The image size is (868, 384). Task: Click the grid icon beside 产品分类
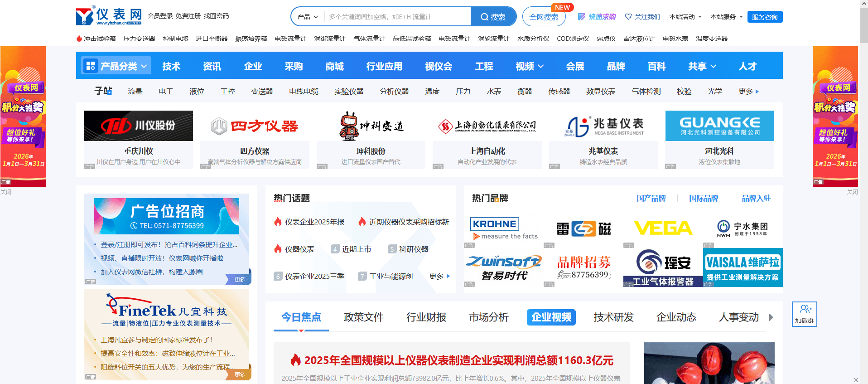[x=91, y=66]
